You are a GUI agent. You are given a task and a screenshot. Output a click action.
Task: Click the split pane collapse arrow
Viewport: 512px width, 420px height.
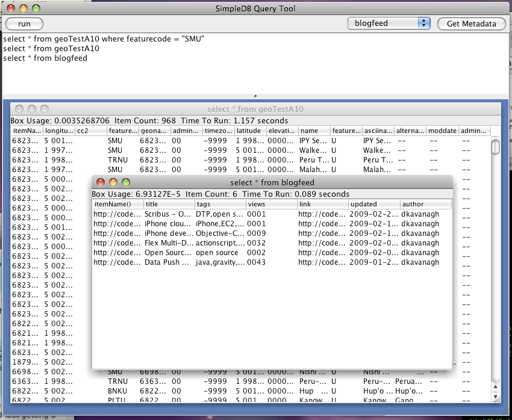coord(255,96)
